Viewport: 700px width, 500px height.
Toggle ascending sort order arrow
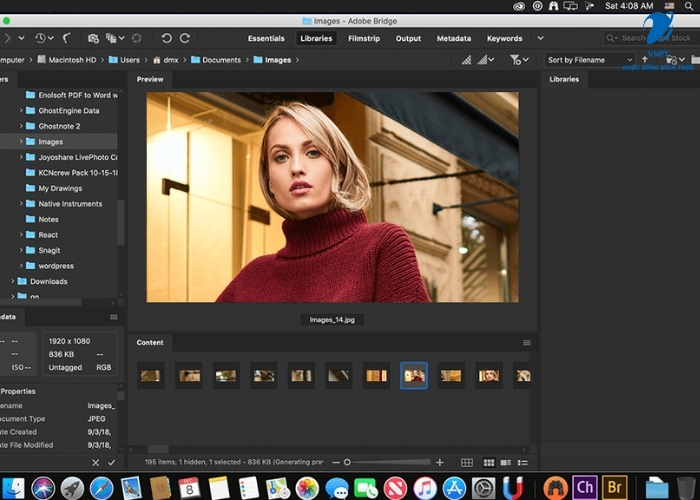pos(645,59)
